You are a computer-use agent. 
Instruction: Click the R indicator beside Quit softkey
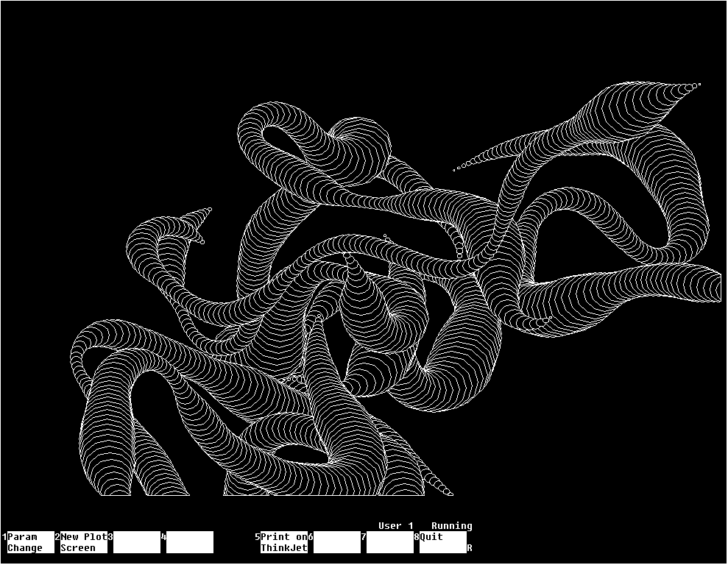(x=470, y=548)
